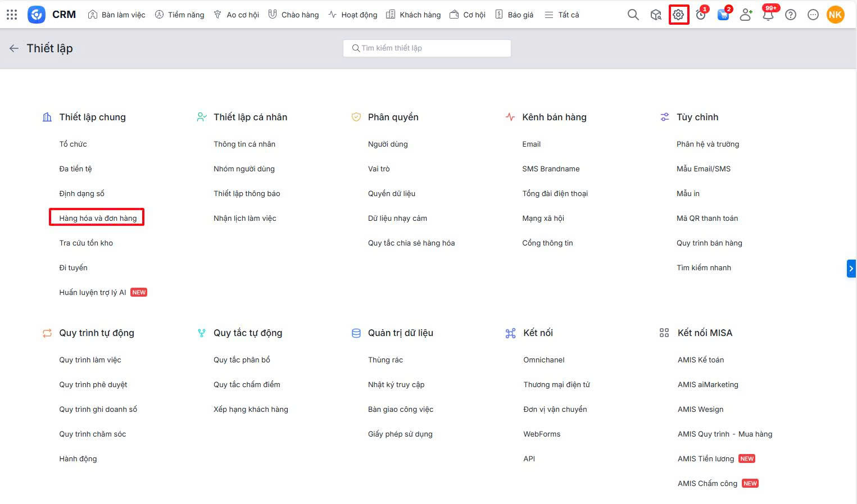Open the help question mark icon
The image size is (857, 504).
coord(791,15)
